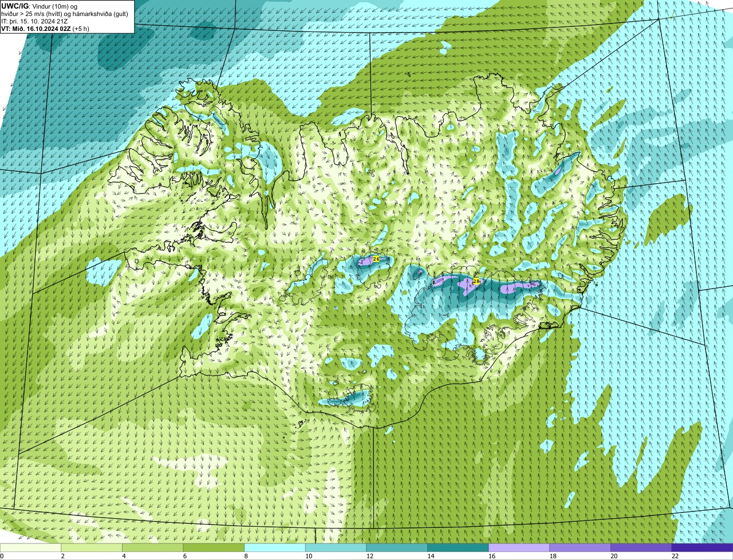The image size is (733, 560).
Task: Select the 12–14 m/s teal legend swatch
Action: (397, 547)
